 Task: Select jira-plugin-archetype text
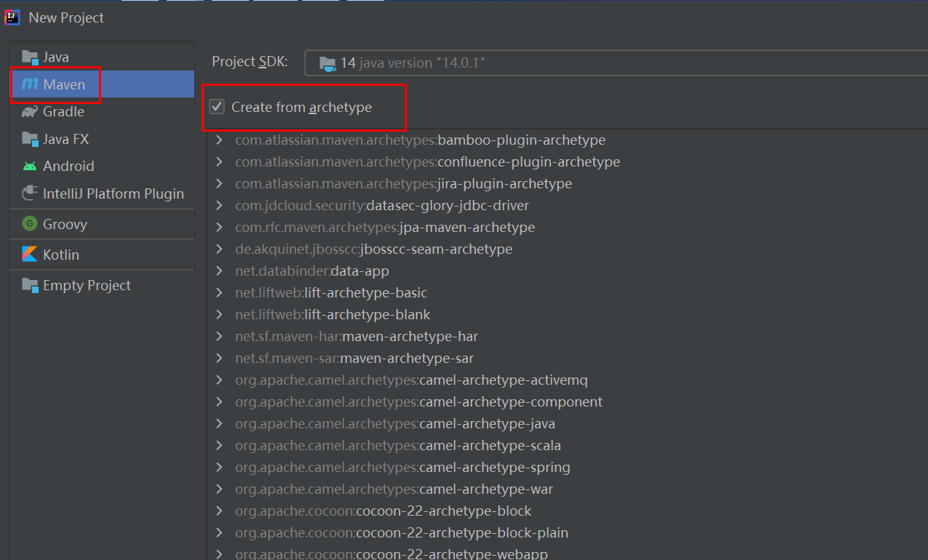coord(403,184)
